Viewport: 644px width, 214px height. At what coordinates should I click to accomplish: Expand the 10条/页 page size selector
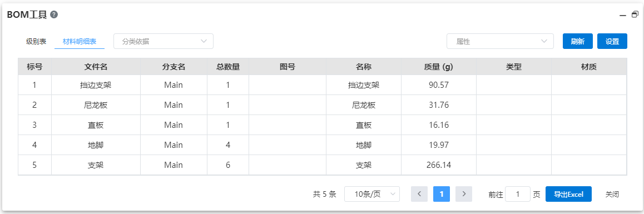pos(372,194)
